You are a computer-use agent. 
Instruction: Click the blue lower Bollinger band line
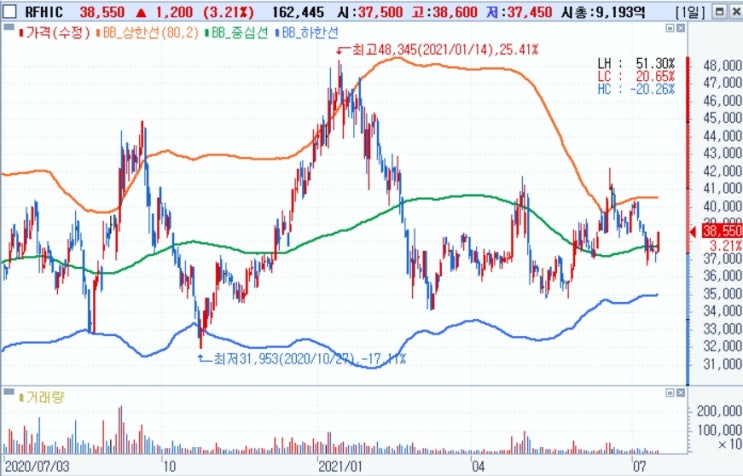(474, 322)
